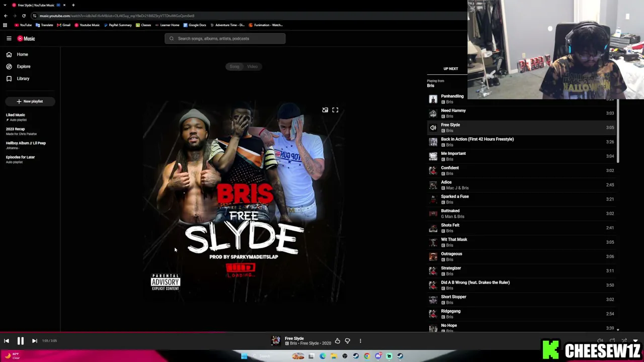
Task: Focus the search songs, albums, artists field
Action: [225, 38]
